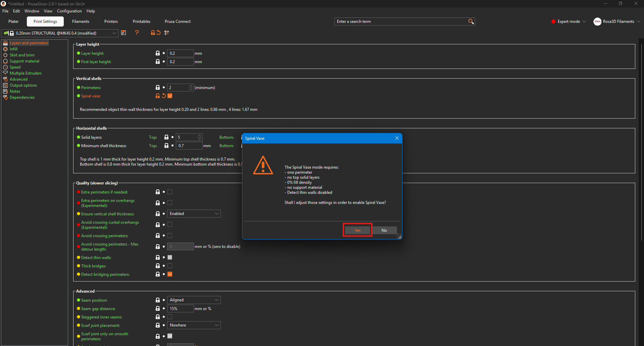This screenshot has width=644, height=346.
Task: Open the Skirt and brim settings page
Action: [22, 55]
